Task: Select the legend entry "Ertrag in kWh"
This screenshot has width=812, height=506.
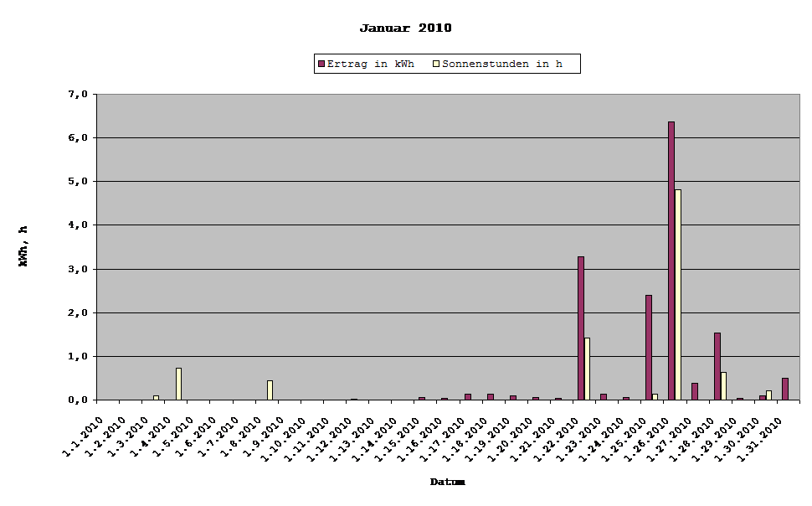Action: pyautogui.click(x=371, y=63)
